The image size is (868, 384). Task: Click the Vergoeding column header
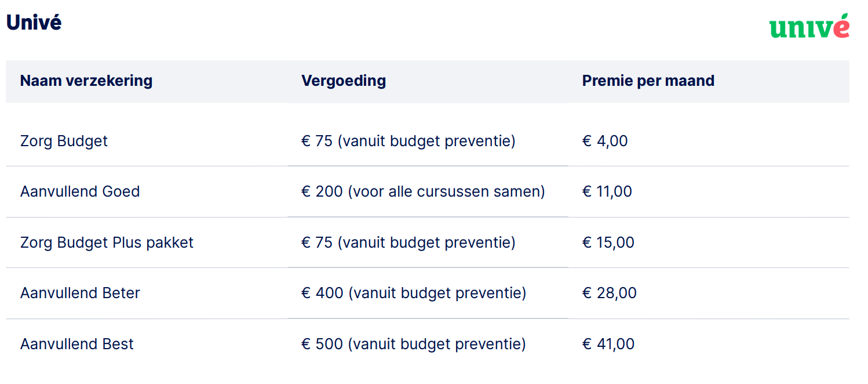[344, 81]
